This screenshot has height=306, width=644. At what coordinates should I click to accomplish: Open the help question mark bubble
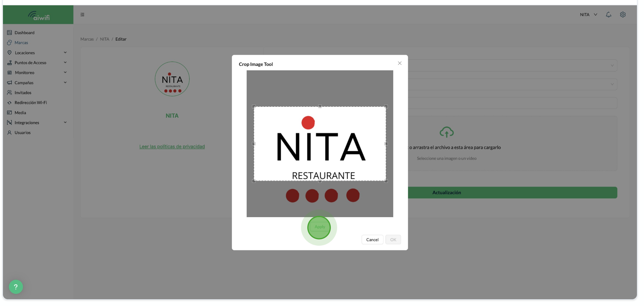(x=16, y=287)
